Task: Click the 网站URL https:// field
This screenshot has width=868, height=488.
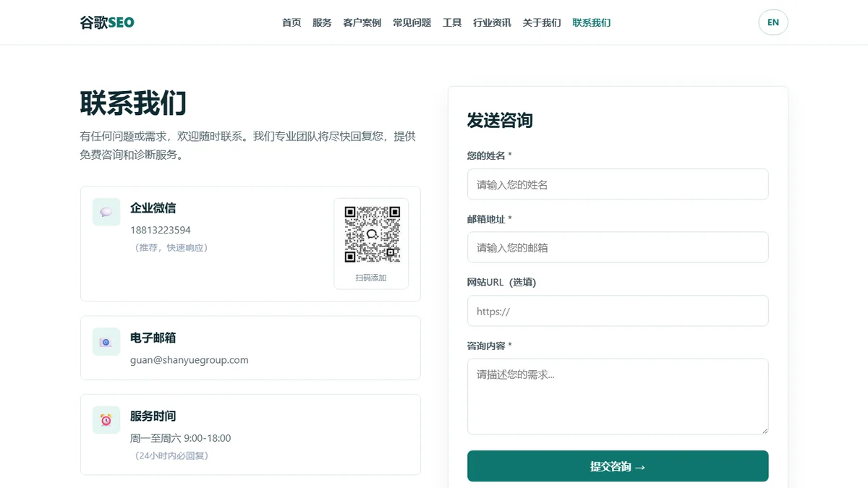Action: [618, 311]
